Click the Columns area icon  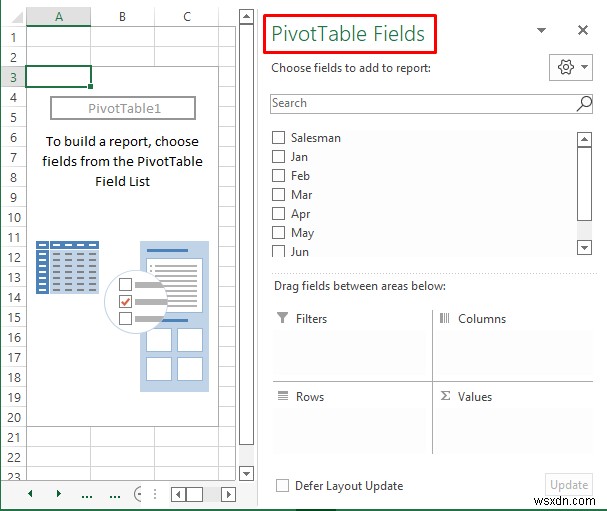pyautogui.click(x=444, y=318)
